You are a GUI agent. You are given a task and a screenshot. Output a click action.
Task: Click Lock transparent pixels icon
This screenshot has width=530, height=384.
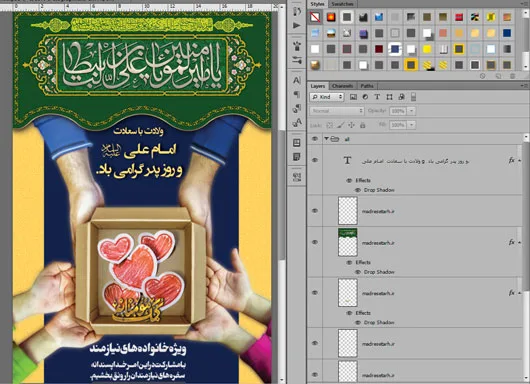click(329, 125)
